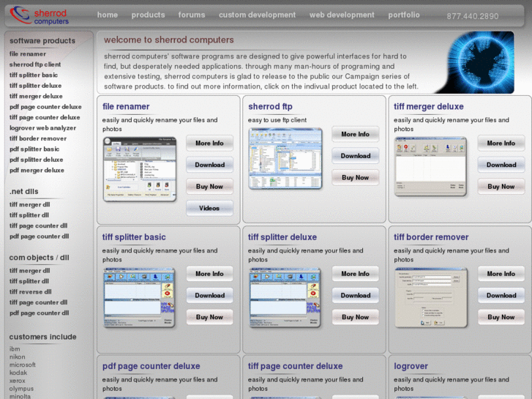Click Buy Now for file renamer
The width and height of the screenshot is (532, 399).
tap(209, 187)
